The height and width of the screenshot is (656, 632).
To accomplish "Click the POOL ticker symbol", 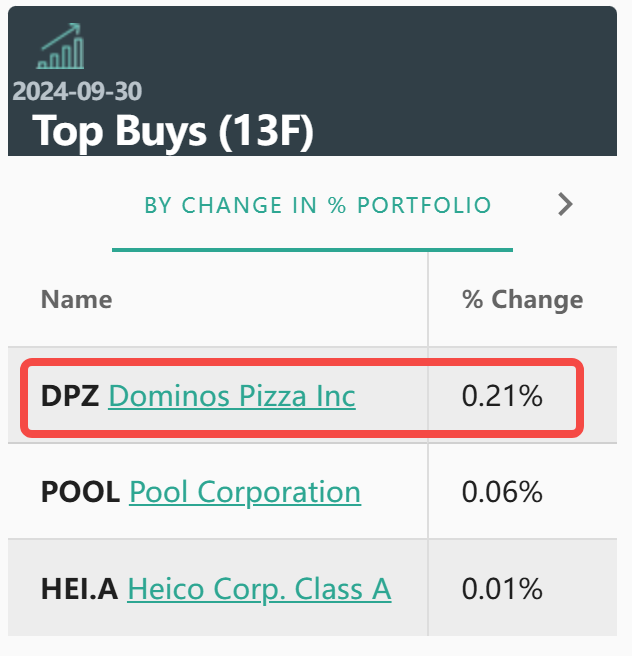I will click(81, 492).
